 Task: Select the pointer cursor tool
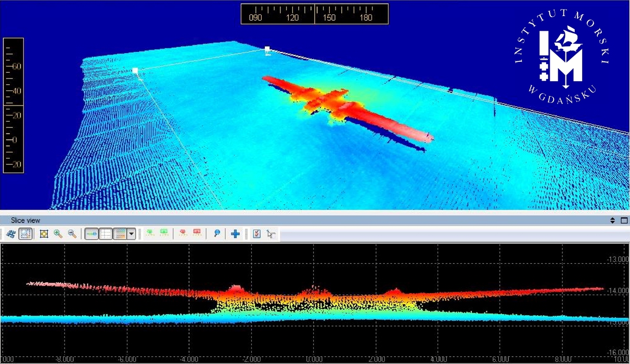point(271,234)
